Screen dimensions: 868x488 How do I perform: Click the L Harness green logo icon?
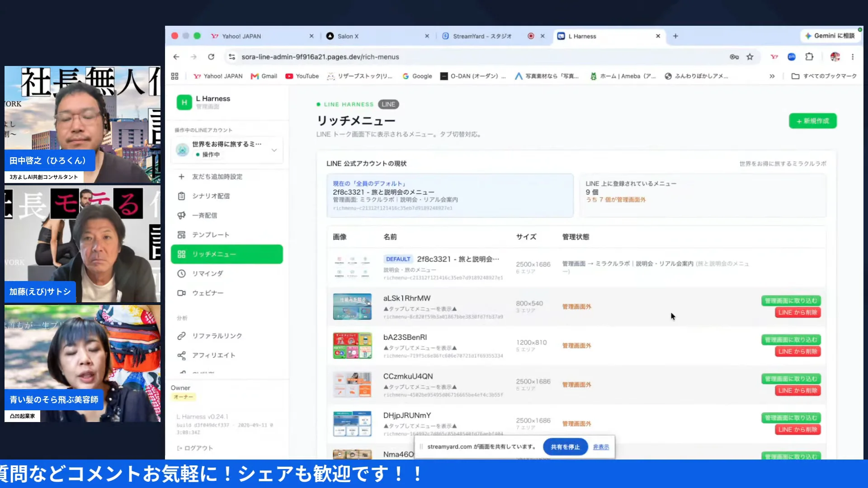pyautogui.click(x=184, y=103)
